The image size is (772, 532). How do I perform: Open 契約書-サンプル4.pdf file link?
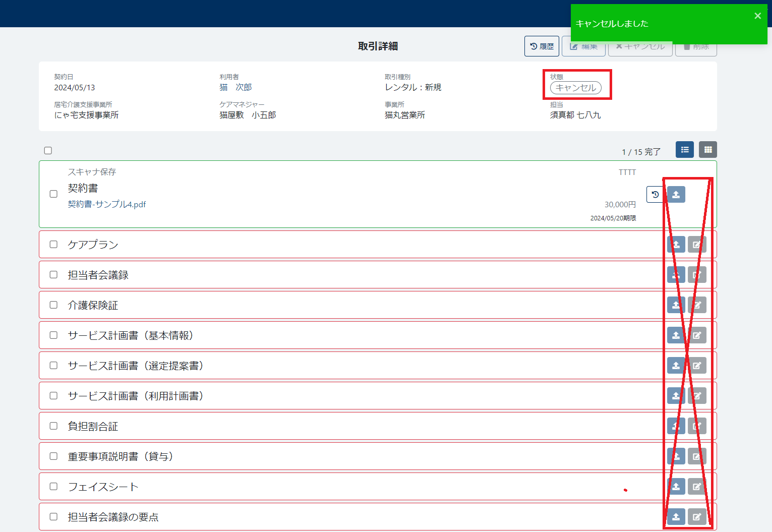[x=107, y=204]
